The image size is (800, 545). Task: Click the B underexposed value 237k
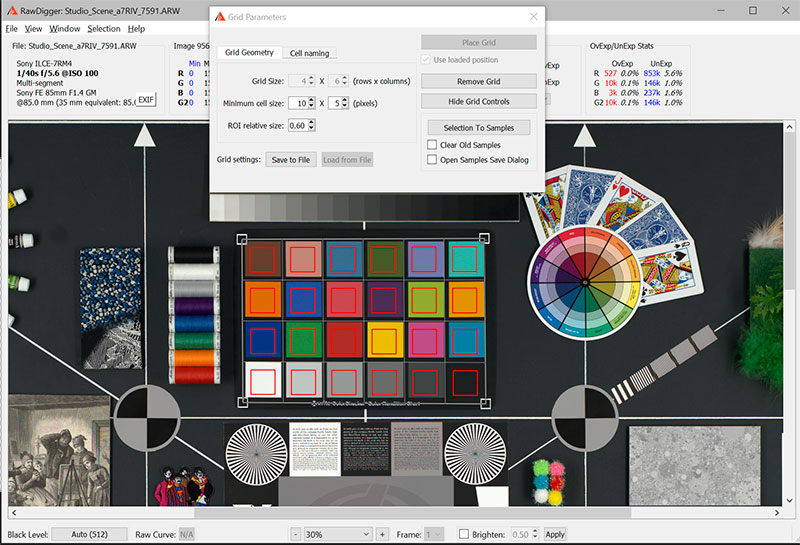652,92
